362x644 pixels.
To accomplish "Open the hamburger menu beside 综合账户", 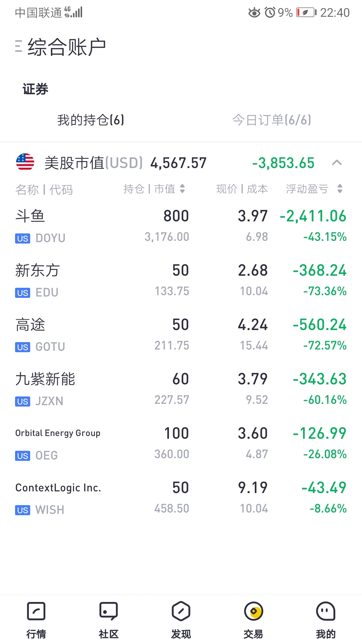I will pos(18,46).
